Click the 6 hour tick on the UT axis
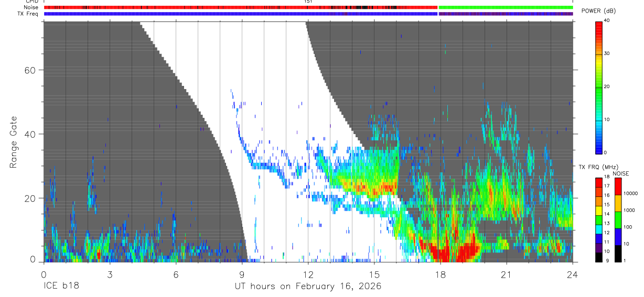Screen dimensions: 644x297 [176, 274]
